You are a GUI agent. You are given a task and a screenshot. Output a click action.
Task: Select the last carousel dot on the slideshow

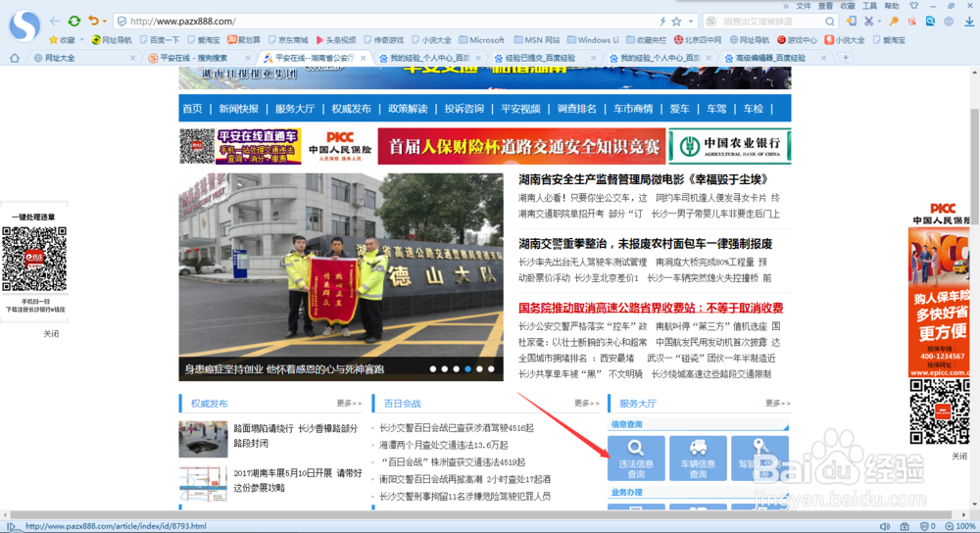[x=491, y=369]
